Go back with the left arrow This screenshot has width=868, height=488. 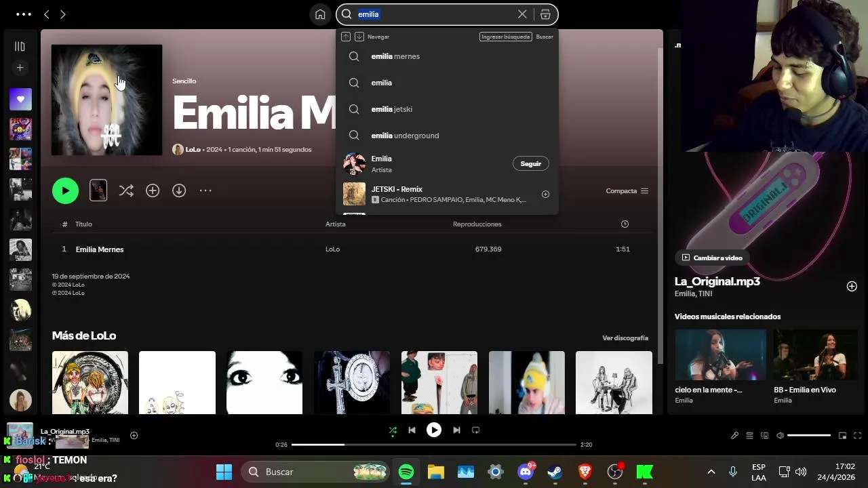pos(46,14)
